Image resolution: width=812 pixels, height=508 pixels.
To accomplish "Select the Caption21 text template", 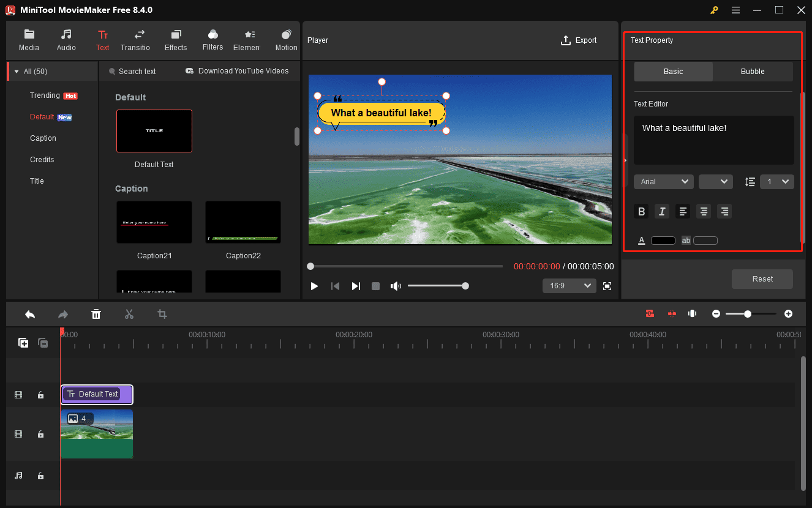I will pos(154,222).
